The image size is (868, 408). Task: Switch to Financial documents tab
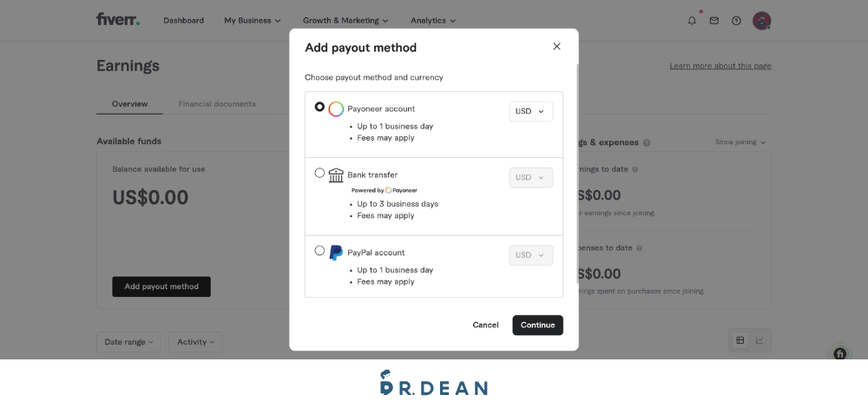point(217,103)
